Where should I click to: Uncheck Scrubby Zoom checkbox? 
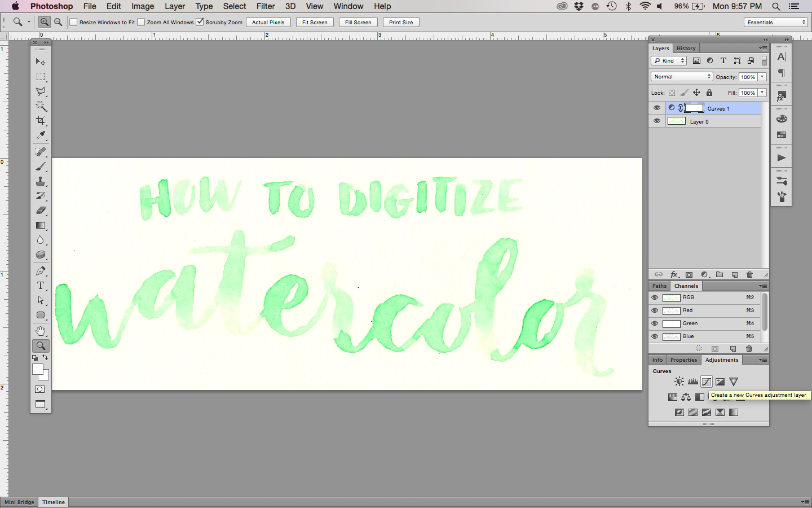click(200, 22)
